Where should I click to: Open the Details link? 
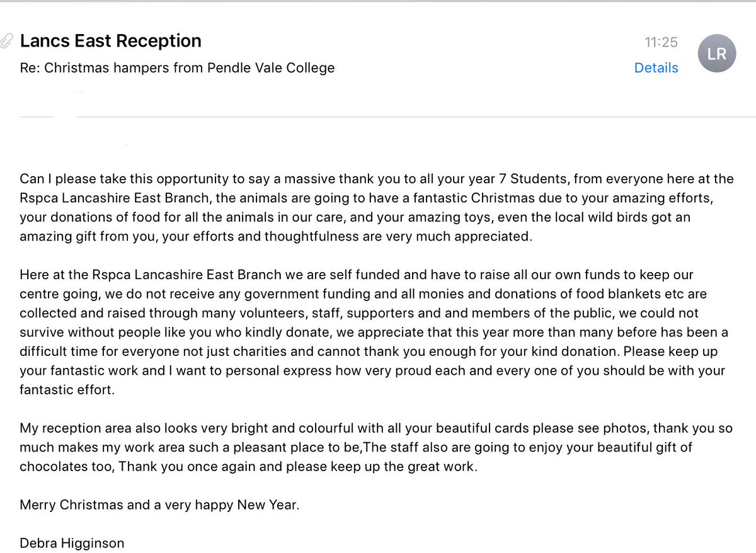(656, 68)
